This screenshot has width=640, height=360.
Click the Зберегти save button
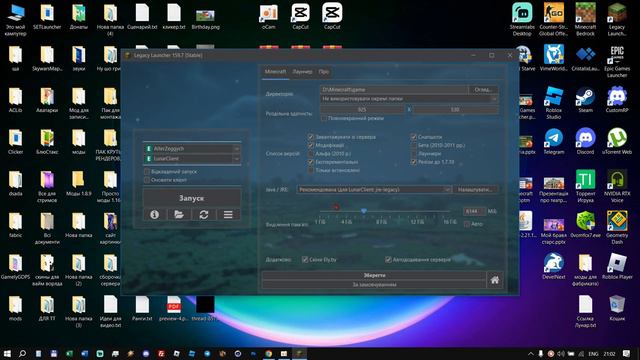pyautogui.click(x=374, y=276)
